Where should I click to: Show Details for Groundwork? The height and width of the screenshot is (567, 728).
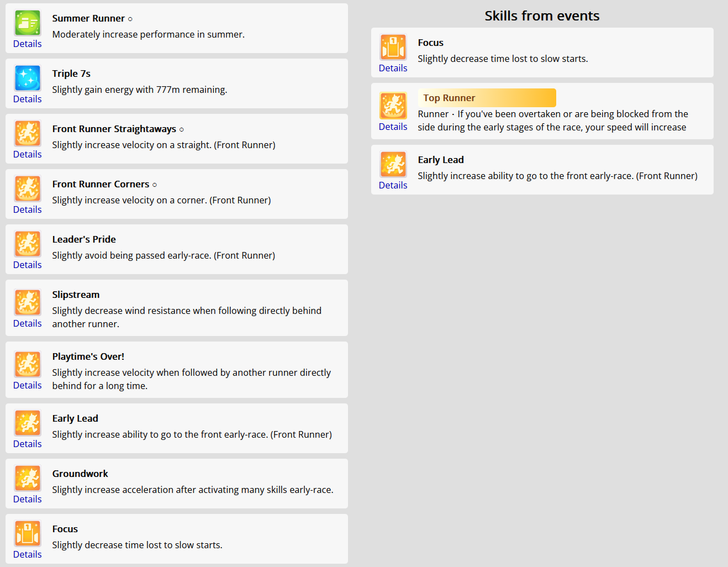(x=28, y=499)
